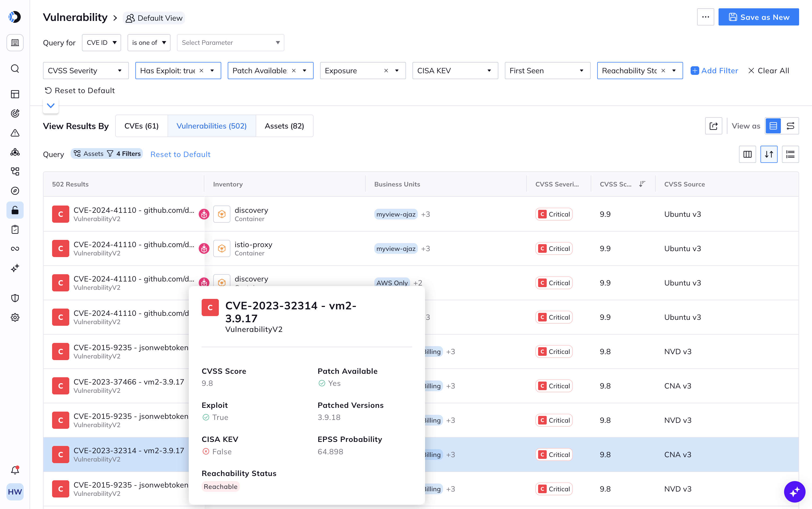Click the CVSS Source column header
Viewport: 812px width, 509px height.
(x=684, y=184)
